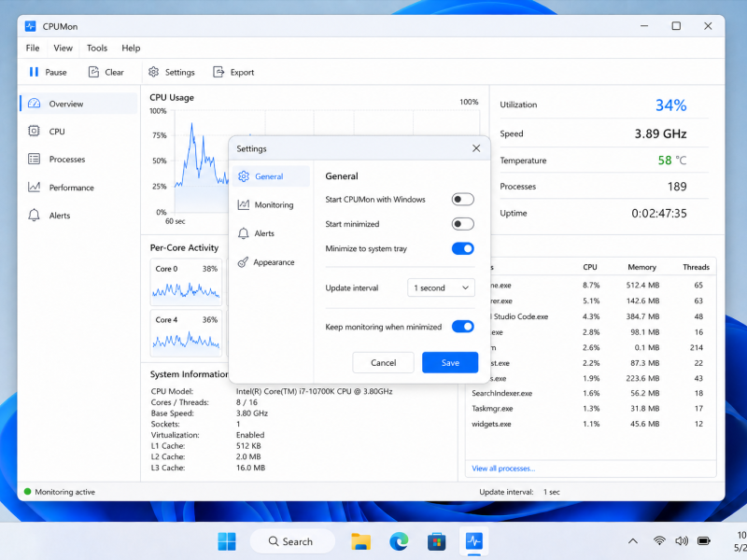Image resolution: width=747 pixels, height=560 pixels.
Task: Sort by CPU column header
Action: tap(590, 267)
